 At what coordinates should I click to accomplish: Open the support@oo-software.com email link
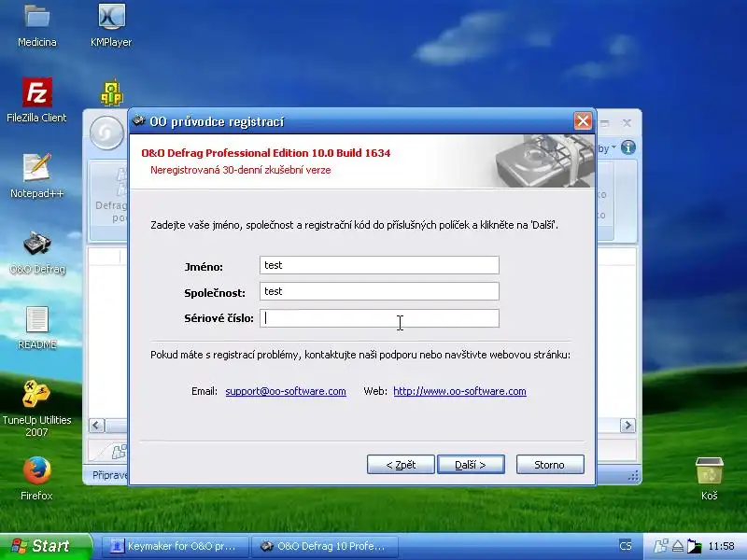286,391
